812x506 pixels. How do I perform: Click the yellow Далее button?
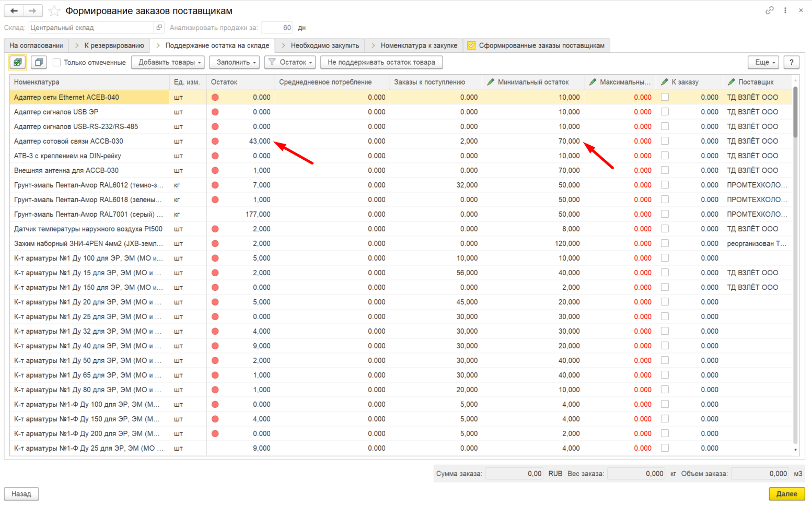786,493
